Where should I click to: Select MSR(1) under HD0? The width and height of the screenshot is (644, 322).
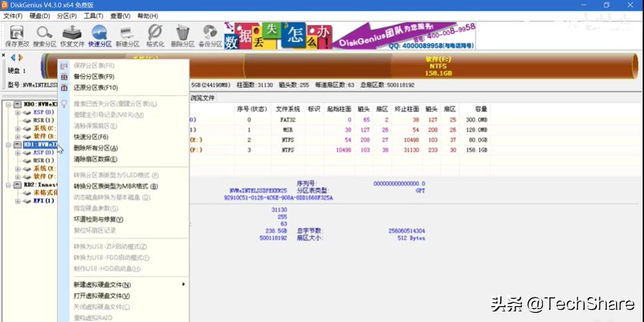coord(43,120)
